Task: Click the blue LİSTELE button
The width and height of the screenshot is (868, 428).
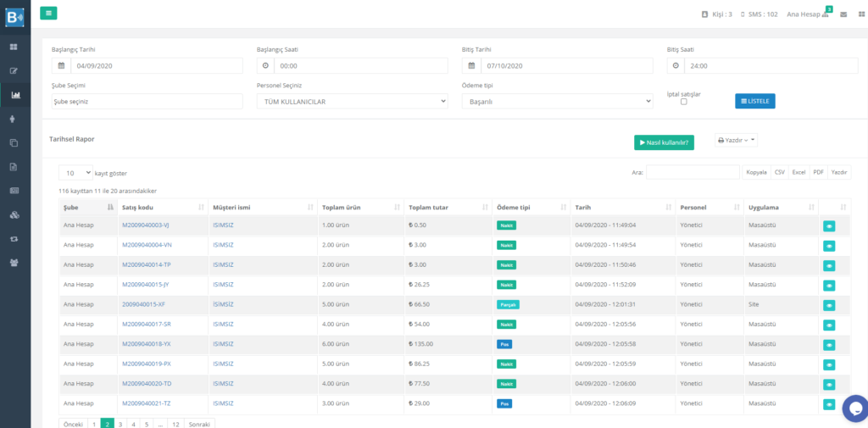Action: click(755, 102)
